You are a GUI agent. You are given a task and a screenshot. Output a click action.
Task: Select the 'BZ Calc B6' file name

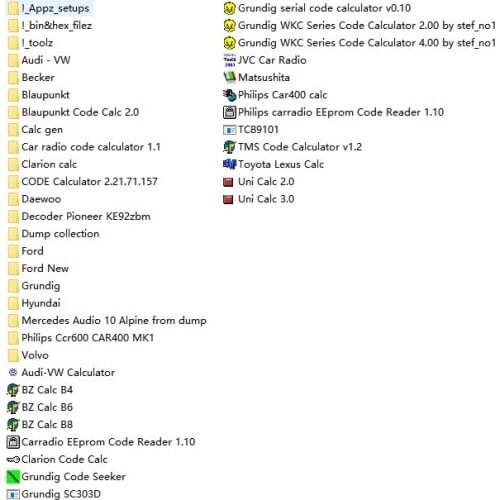(x=47, y=407)
